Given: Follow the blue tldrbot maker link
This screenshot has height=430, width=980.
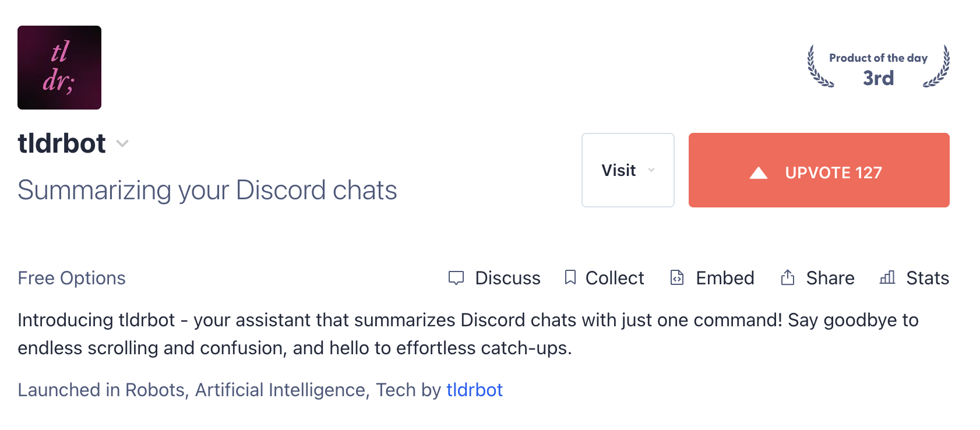Looking at the screenshot, I should click(x=474, y=390).
